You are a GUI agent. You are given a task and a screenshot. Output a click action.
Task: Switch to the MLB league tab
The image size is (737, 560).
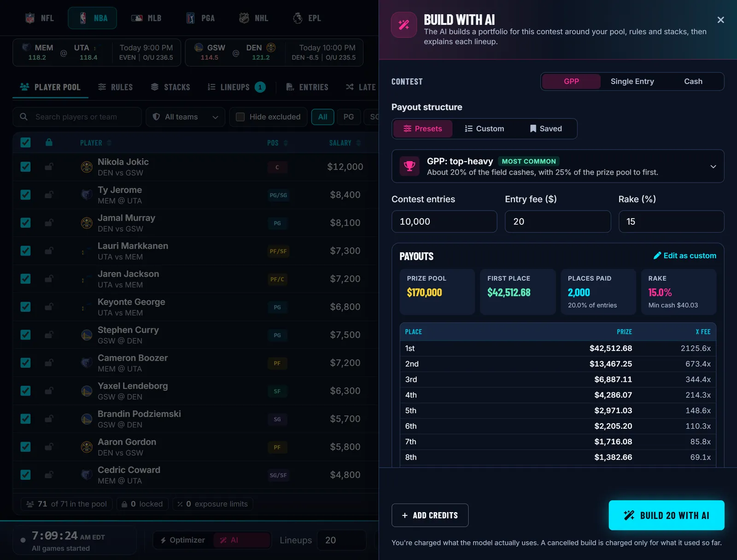click(x=146, y=18)
